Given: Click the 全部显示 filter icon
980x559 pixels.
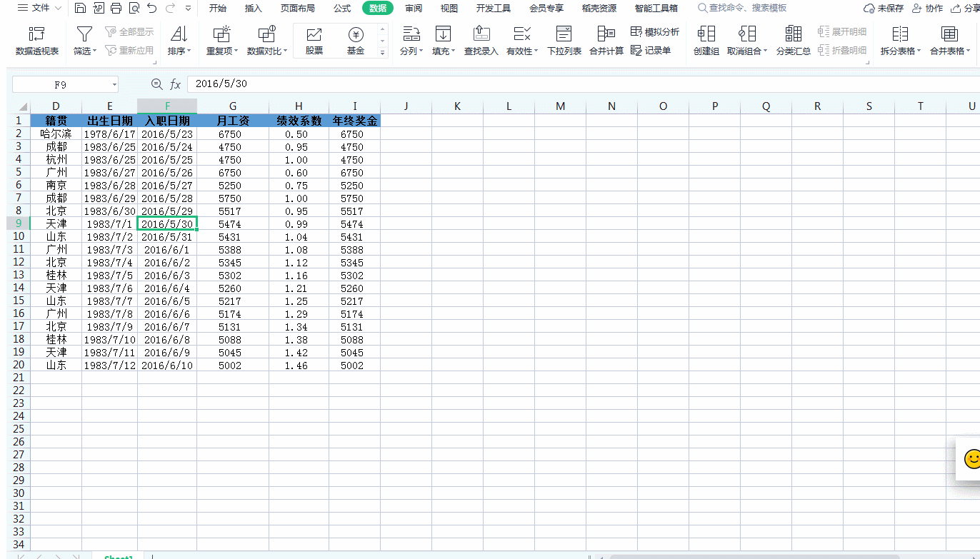Looking at the screenshot, I should point(111,32).
